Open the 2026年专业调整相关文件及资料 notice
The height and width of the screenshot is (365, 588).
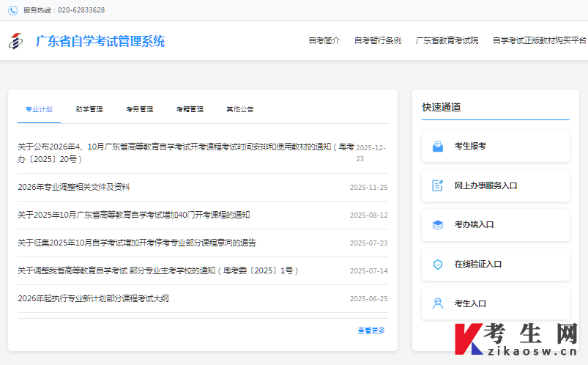pyautogui.click(x=73, y=187)
